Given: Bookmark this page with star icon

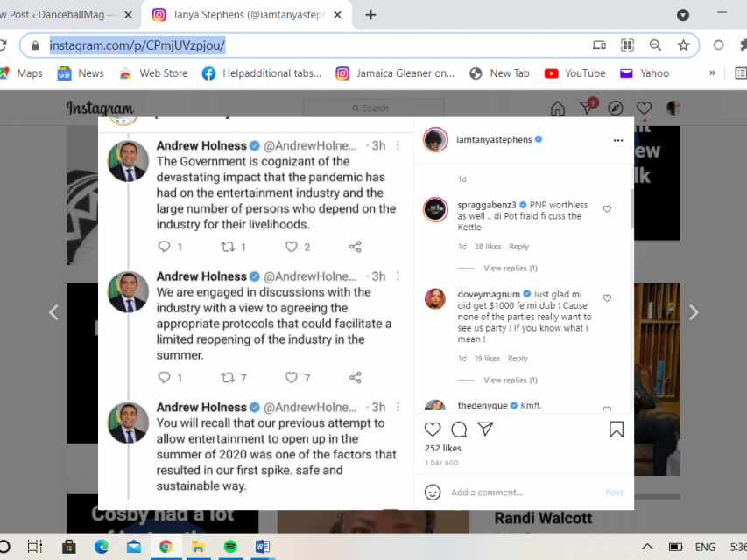Looking at the screenshot, I should pos(683,45).
